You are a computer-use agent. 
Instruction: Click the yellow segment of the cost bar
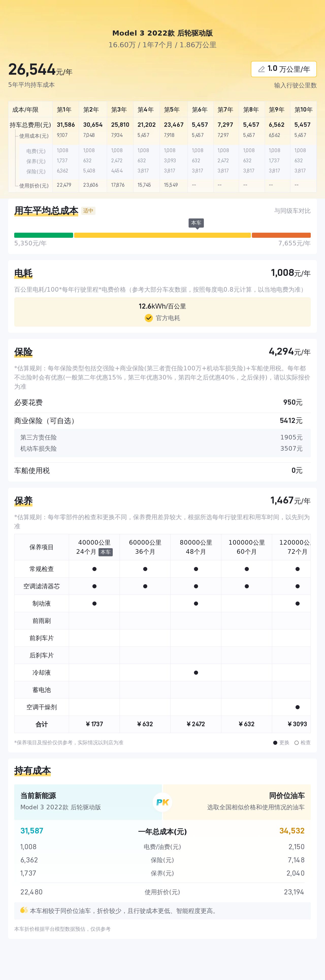(162, 235)
